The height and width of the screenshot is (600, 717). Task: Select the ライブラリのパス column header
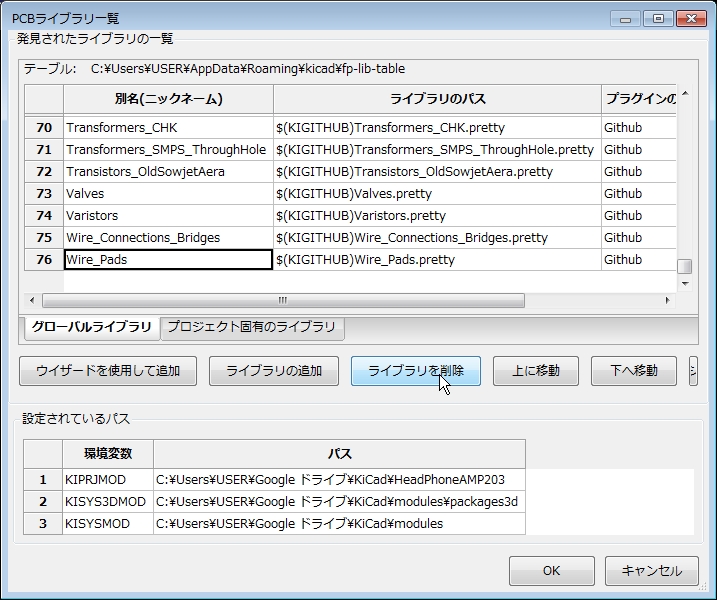(437, 99)
